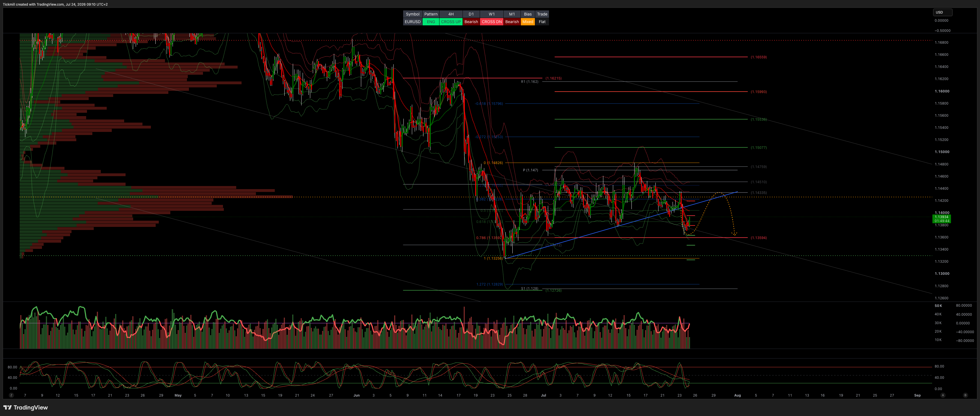
Task: Click the (1.14759) grey level label
Action: click(x=759, y=167)
